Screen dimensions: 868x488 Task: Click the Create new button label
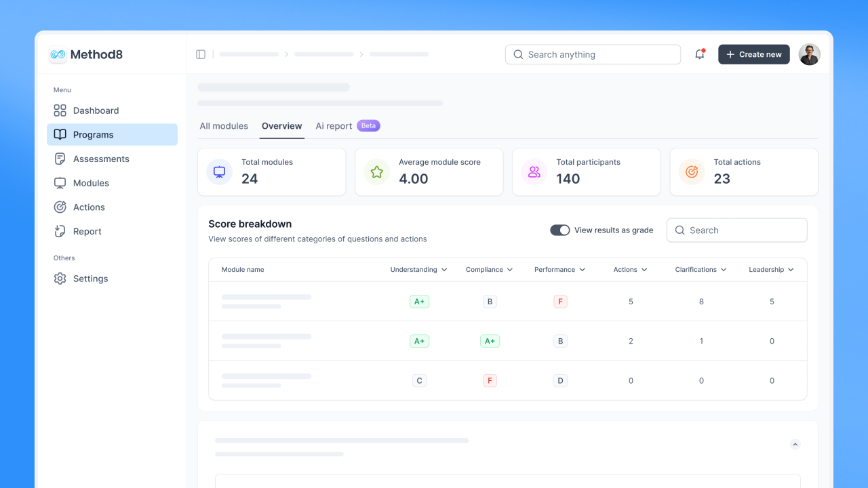(760, 54)
